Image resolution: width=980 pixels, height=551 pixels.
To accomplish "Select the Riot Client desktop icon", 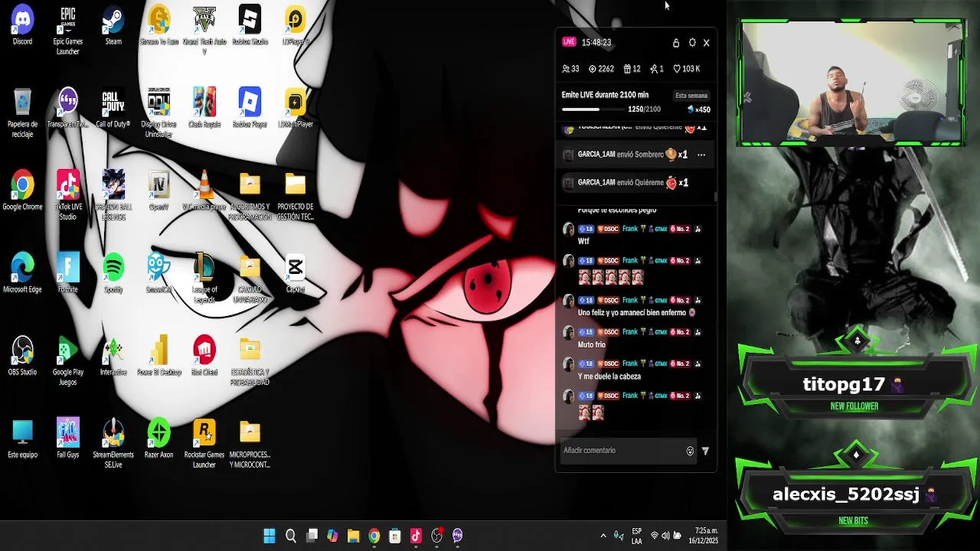I will click(204, 357).
